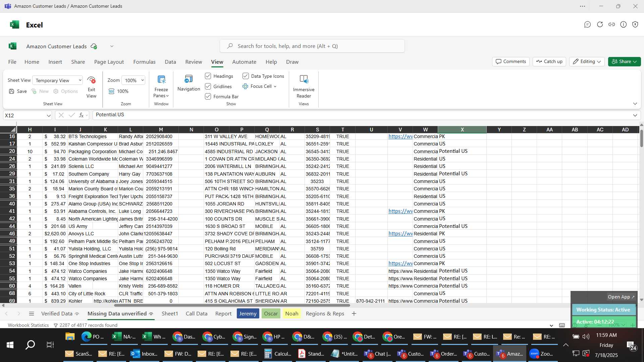644x362 pixels.
Task: Open the more options ellipsis in title bar
Action: click(x=583, y=6)
